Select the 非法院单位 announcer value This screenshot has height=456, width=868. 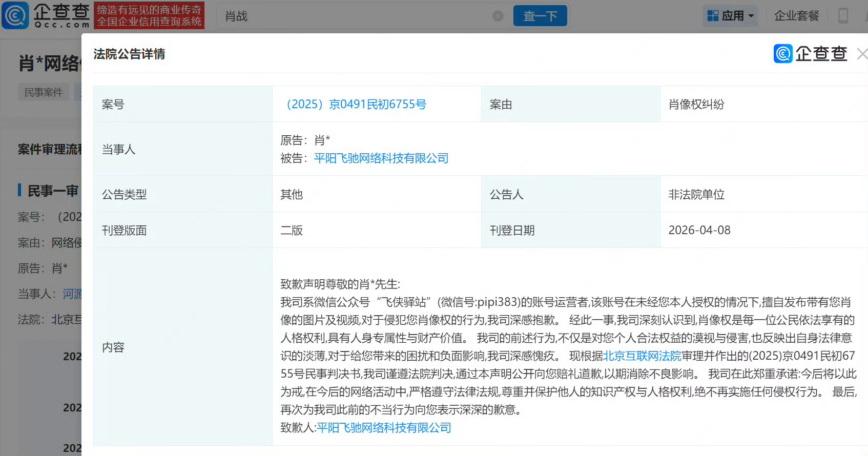click(696, 194)
